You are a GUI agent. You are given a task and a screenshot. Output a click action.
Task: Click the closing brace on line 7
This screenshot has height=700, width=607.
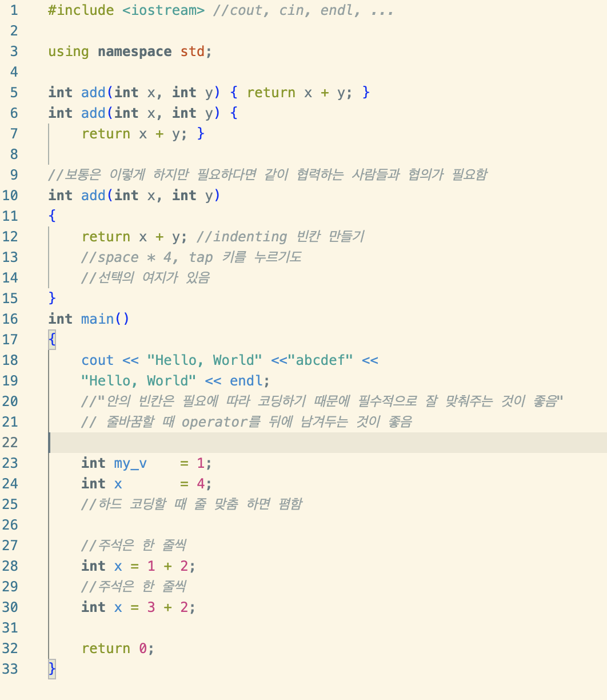tap(201, 134)
